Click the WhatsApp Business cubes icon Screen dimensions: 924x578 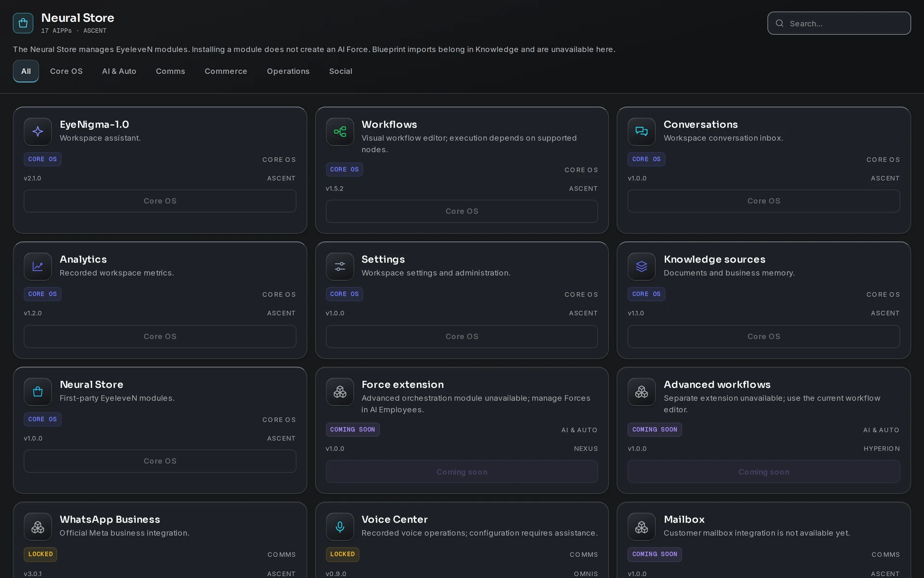[x=38, y=526]
